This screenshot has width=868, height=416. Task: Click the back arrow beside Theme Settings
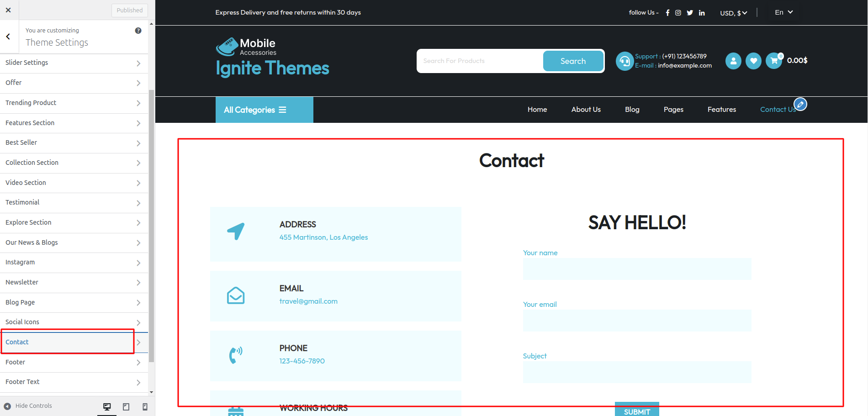point(8,37)
